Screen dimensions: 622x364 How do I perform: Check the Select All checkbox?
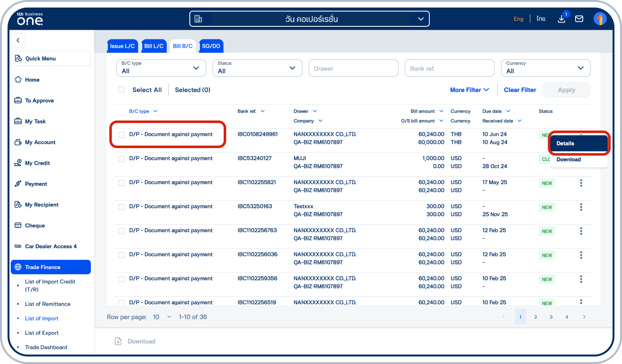[121, 90]
